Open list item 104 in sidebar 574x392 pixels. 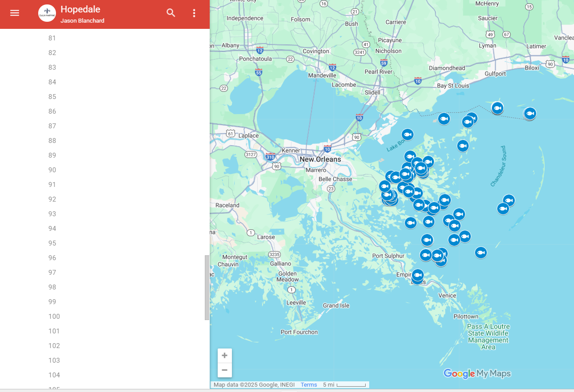[x=54, y=375]
